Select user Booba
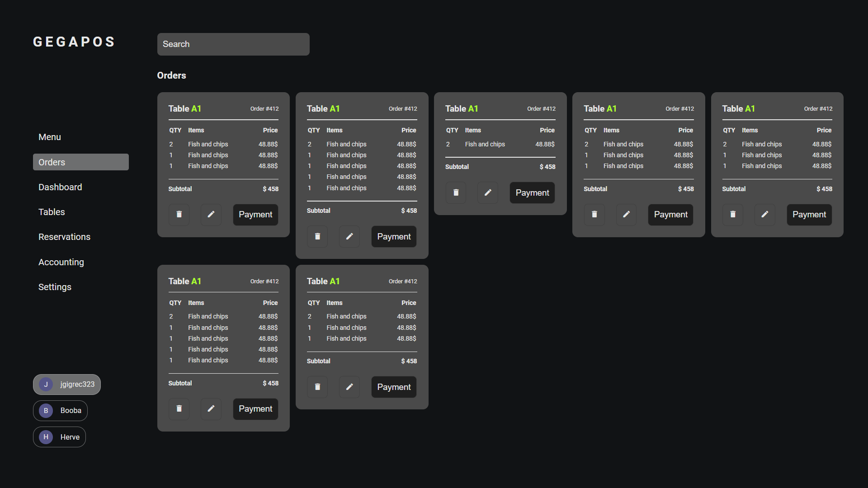The height and width of the screenshot is (488, 868). [60, 411]
